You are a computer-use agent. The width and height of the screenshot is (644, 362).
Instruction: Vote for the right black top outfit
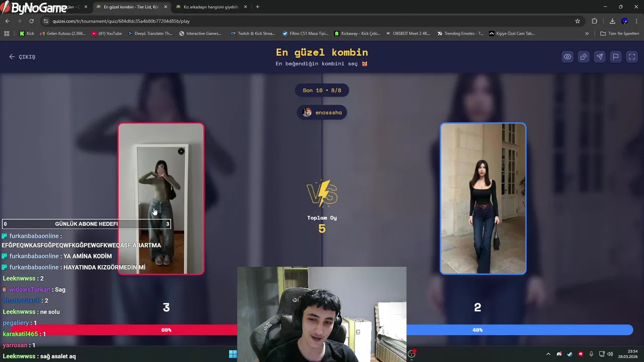(483, 199)
